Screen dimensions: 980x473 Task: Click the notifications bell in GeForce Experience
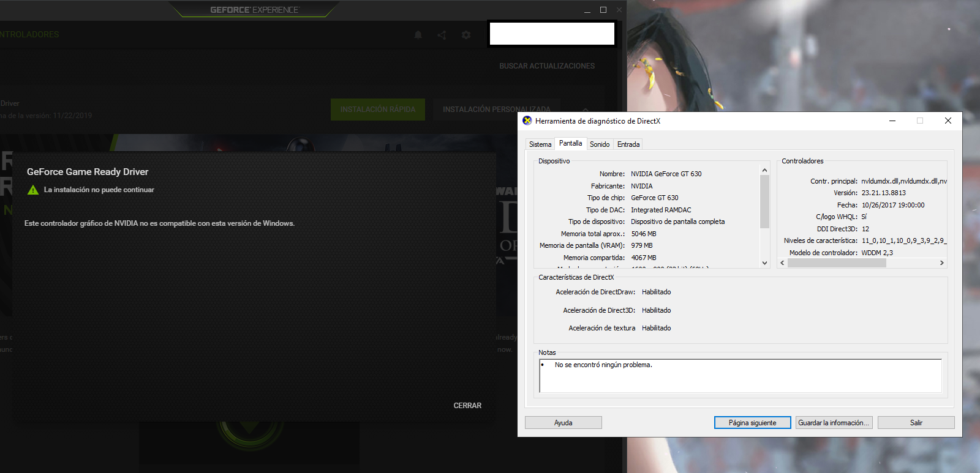[x=418, y=35]
